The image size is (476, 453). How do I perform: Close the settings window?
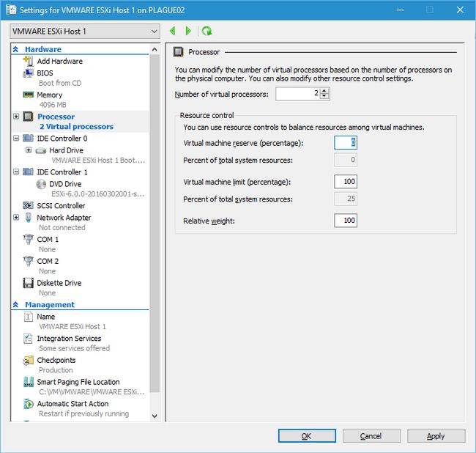(x=460, y=10)
